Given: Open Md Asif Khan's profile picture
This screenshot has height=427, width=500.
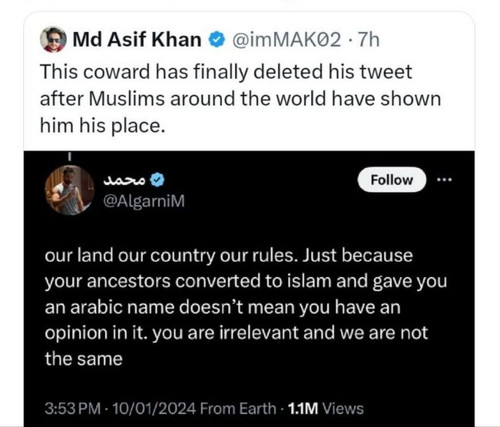Looking at the screenshot, I should coord(53,39).
